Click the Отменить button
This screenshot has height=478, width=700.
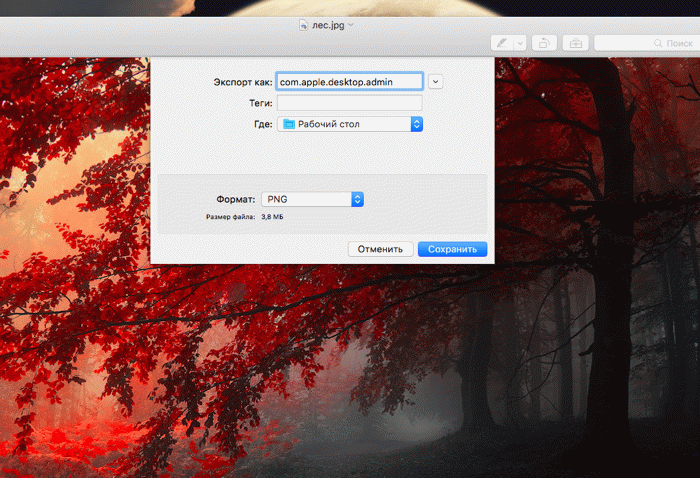click(380, 249)
